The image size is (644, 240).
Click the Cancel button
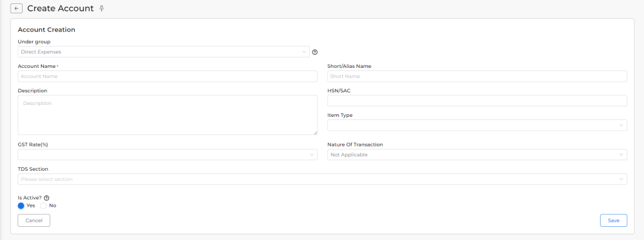point(34,221)
